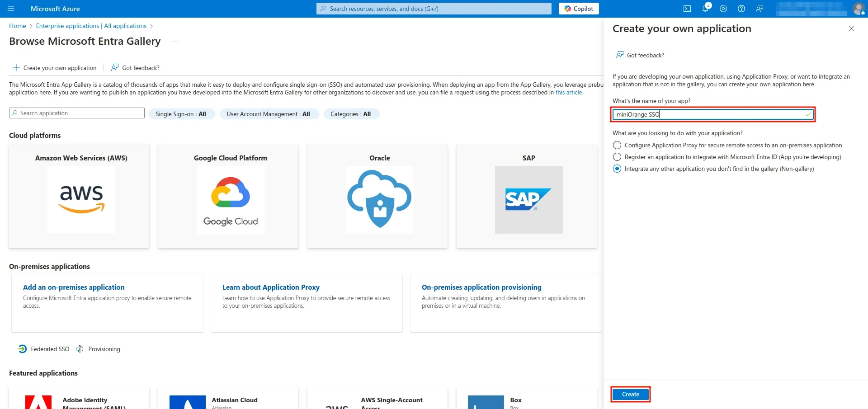Click the account avatar
868x409 pixels.
[x=859, y=9]
